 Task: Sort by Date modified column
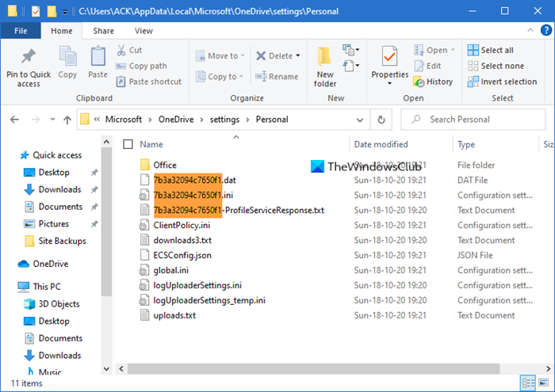click(381, 144)
